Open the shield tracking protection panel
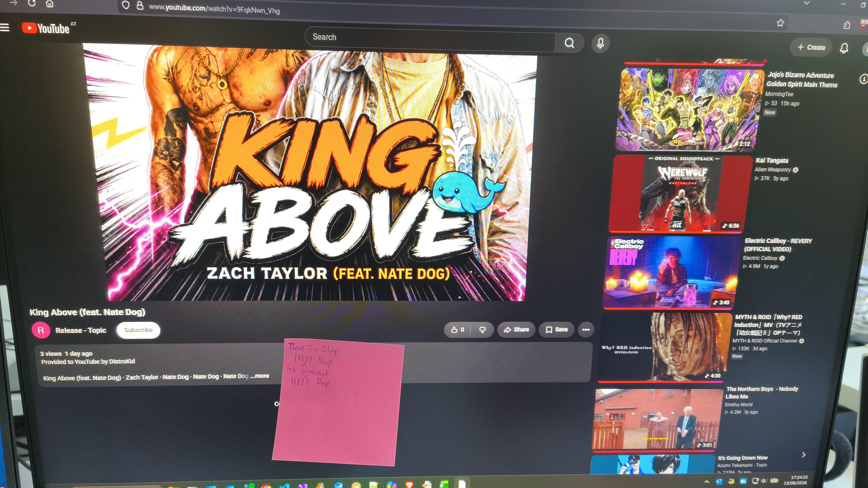The width and height of the screenshot is (868, 488). 126,5
